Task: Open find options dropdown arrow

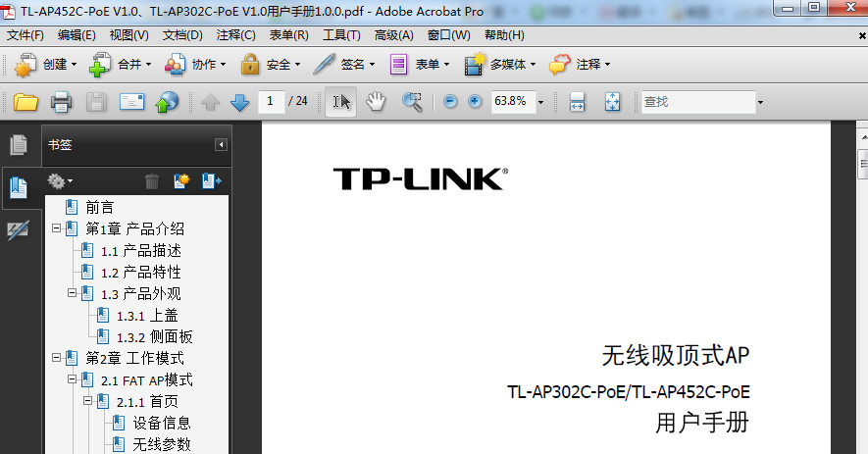Action: [760, 102]
